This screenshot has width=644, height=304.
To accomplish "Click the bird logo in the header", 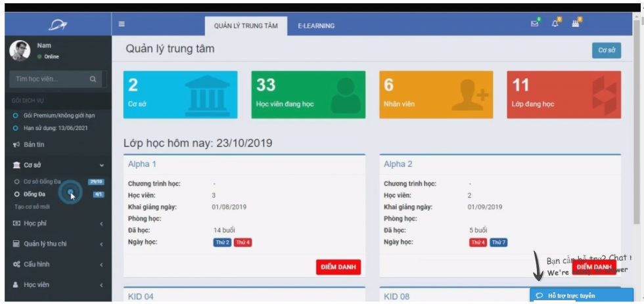I will (x=58, y=26).
